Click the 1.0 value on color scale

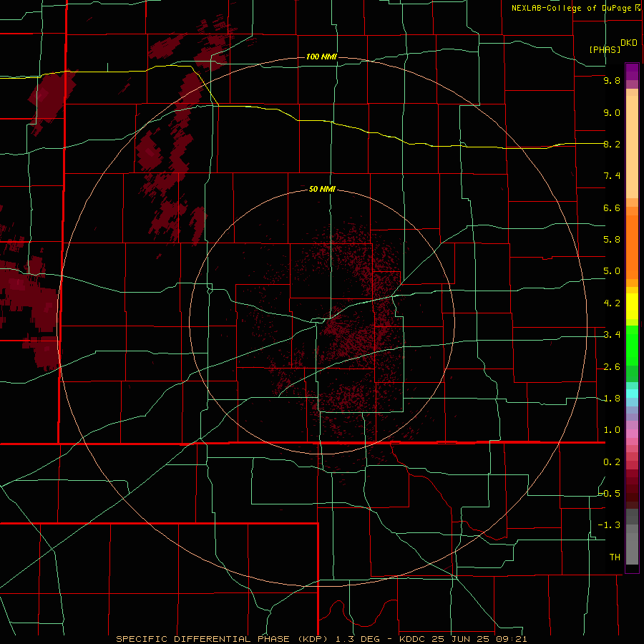[x=612, y=430]
